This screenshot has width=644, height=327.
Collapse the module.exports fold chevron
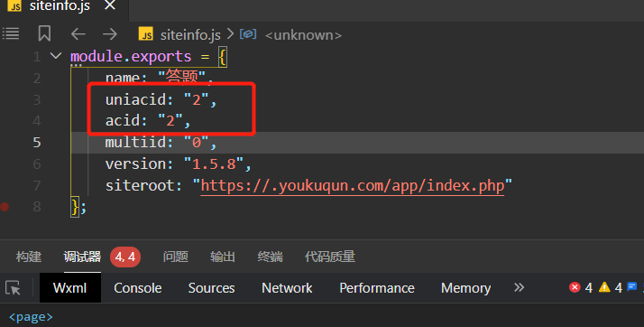(x=56, y=55)
